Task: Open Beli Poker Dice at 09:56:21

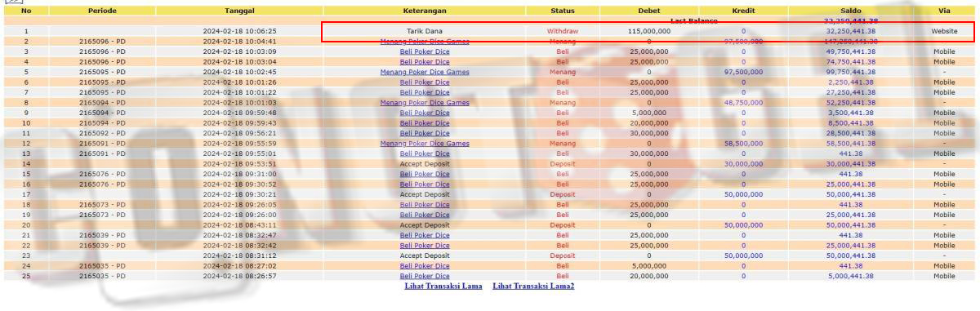Action: point(425,133)
